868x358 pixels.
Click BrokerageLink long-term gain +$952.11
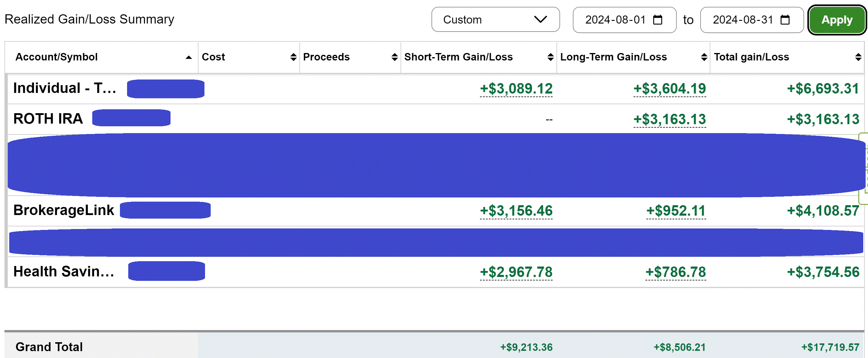click(676, 211)
